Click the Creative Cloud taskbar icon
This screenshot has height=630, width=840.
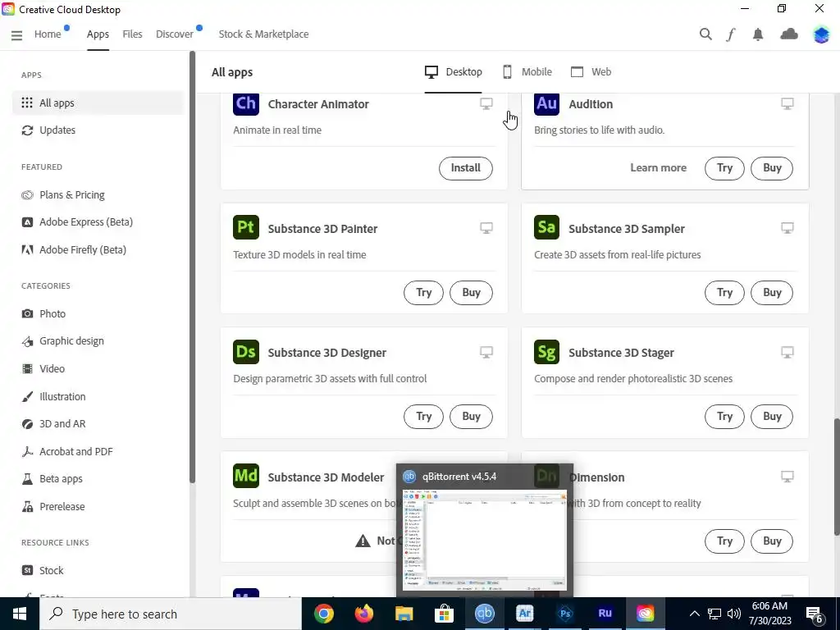[645, 614]
